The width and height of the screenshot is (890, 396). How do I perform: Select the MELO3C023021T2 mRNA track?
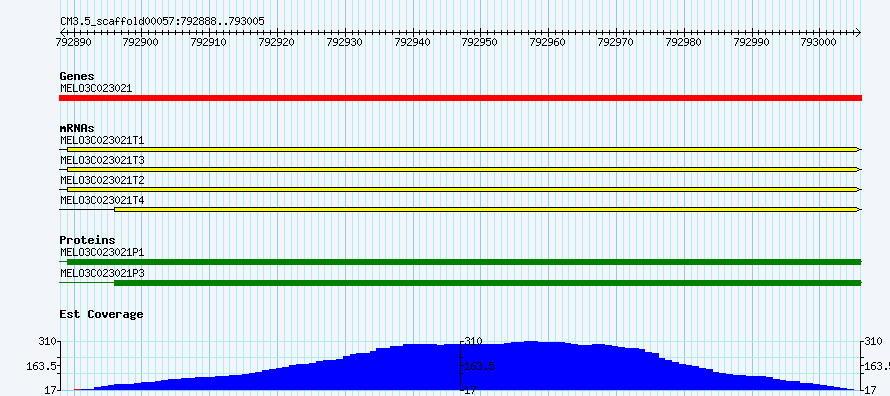coord(460,189)
